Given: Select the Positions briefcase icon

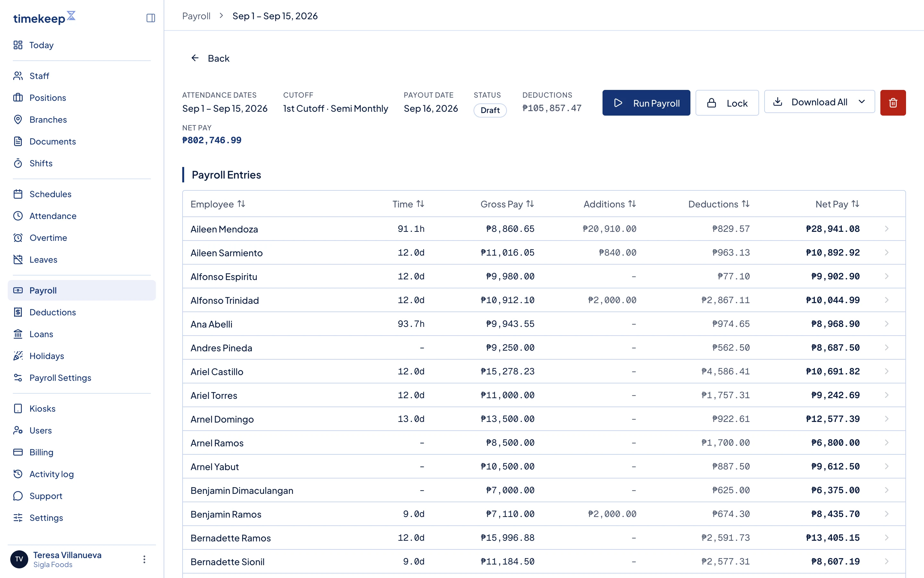Looking at the screenshot, I should (18, 98).
